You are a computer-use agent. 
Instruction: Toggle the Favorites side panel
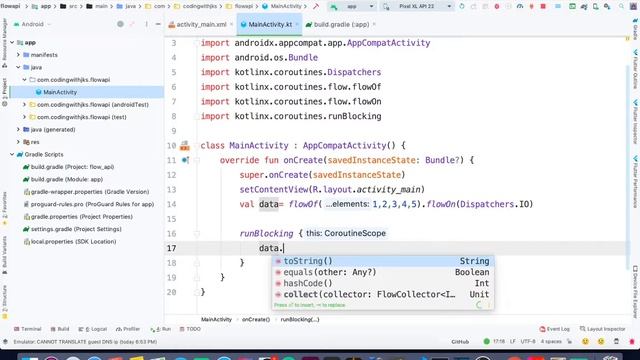[x=4, y=208]
